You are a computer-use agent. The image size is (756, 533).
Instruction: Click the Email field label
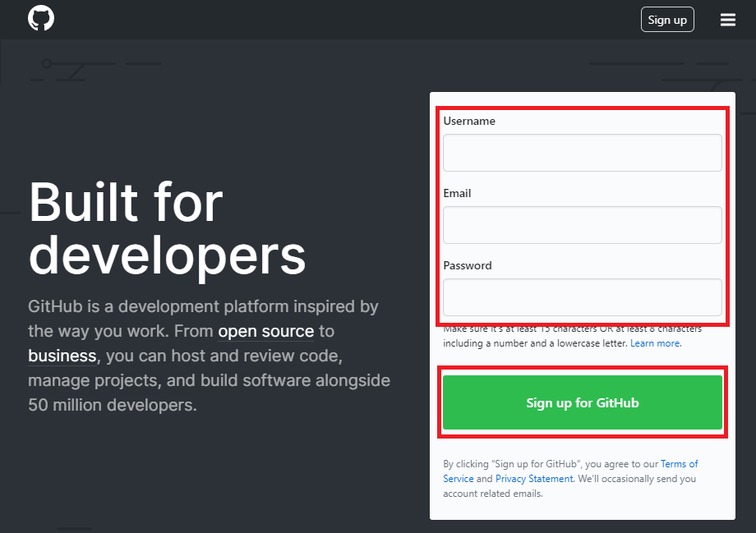point(457,193)
